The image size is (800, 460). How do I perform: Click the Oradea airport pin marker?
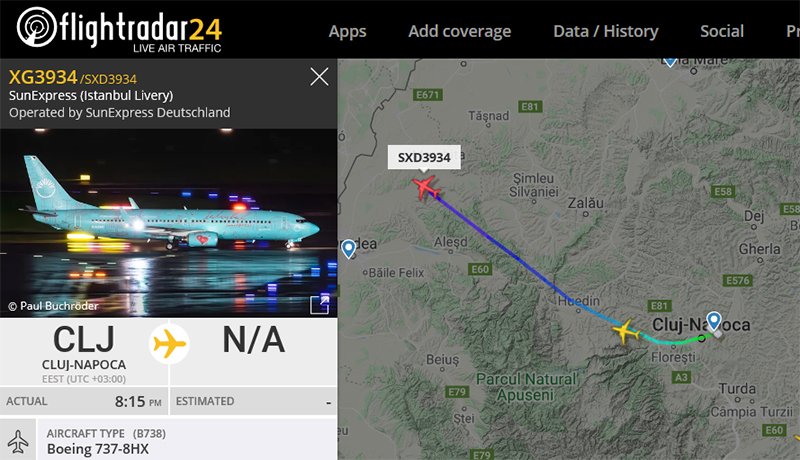(348, 249)
